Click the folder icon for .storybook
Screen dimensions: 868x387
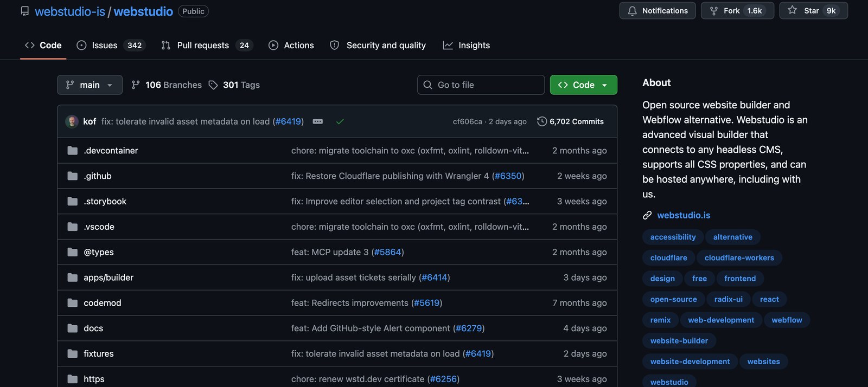coord(72,201)
